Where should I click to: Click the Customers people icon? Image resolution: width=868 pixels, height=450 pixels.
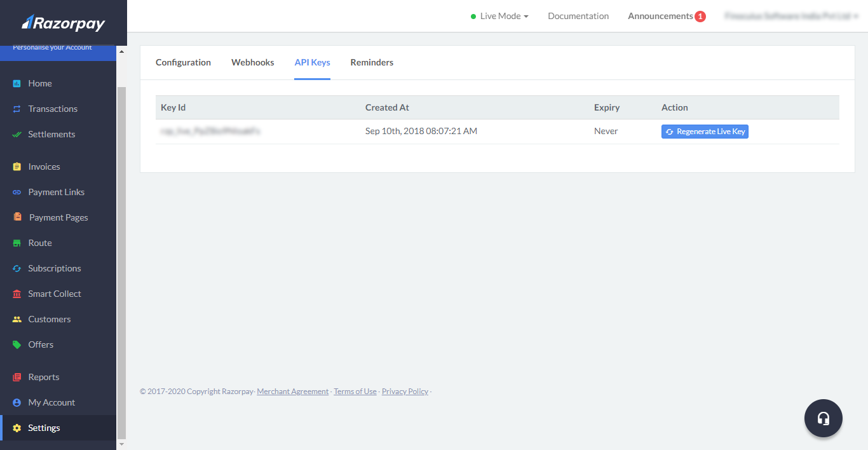coord(17,319)
